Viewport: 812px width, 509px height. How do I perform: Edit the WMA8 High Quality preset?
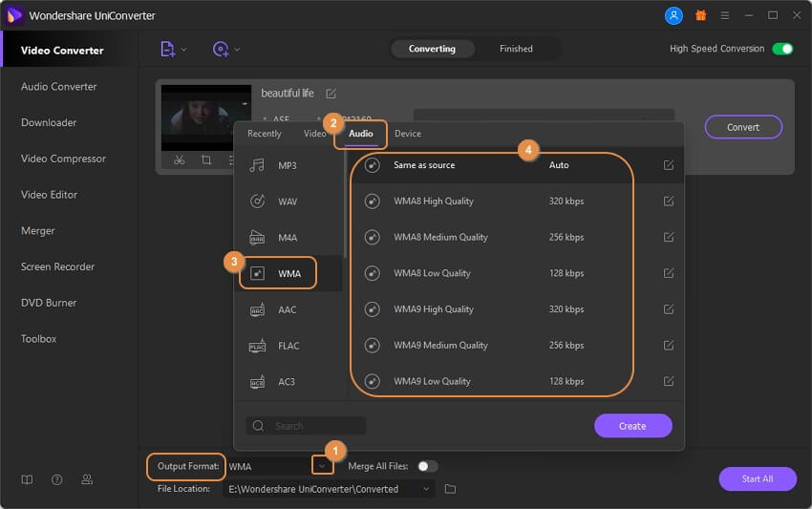click(669, 201)
